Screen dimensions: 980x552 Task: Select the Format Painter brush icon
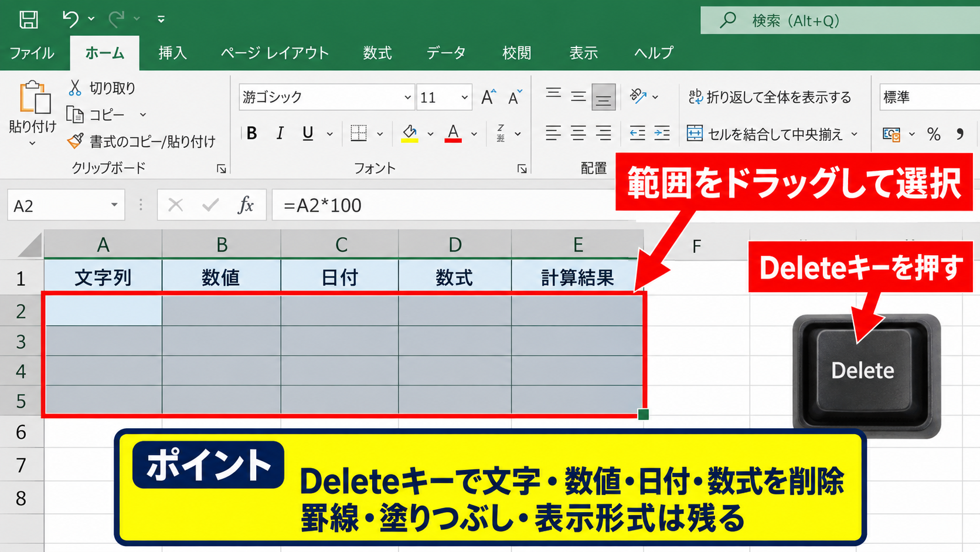(x=75, y=141)
